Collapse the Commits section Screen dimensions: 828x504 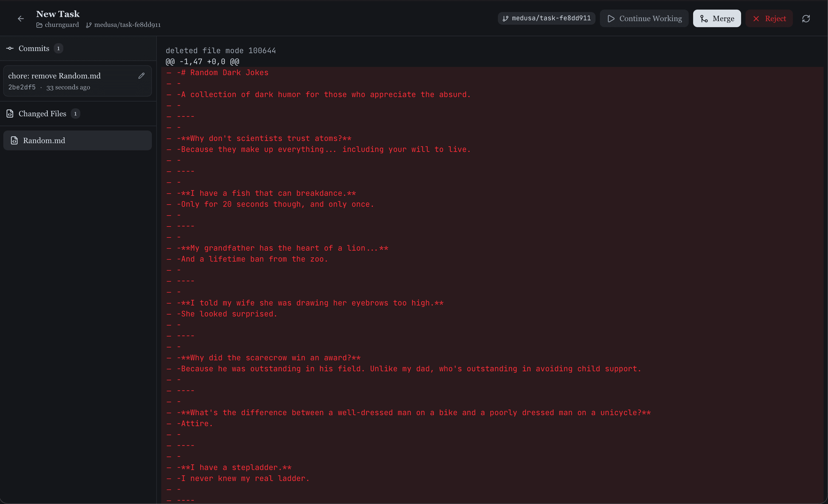point(34,48)
